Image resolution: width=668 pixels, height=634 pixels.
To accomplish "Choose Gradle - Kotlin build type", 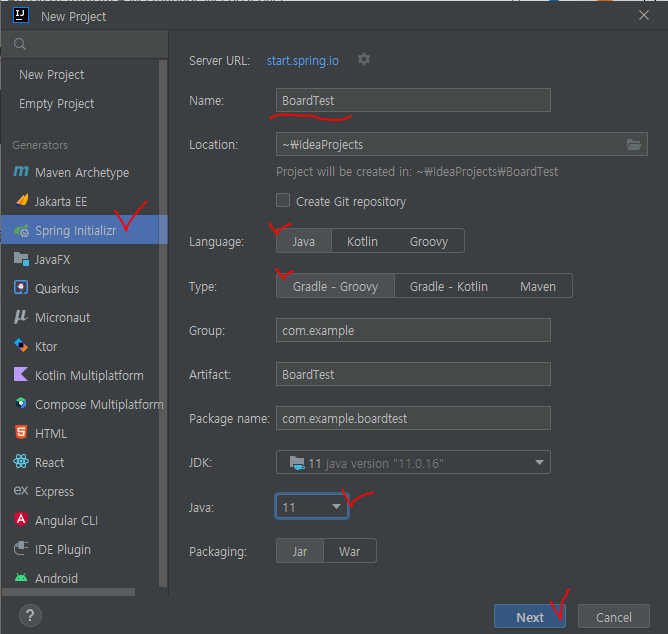I will pos(449,286).
